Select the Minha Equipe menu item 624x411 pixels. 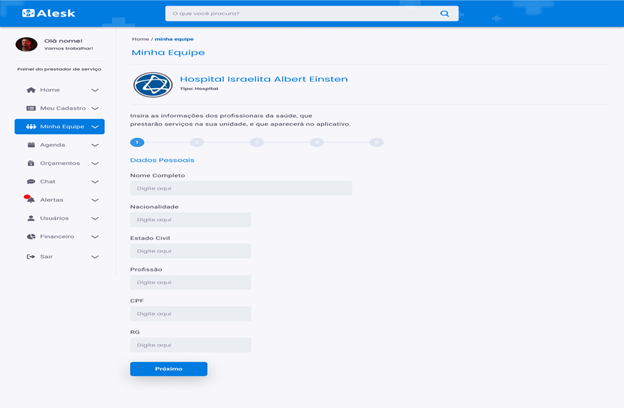(x=60, y=127)
